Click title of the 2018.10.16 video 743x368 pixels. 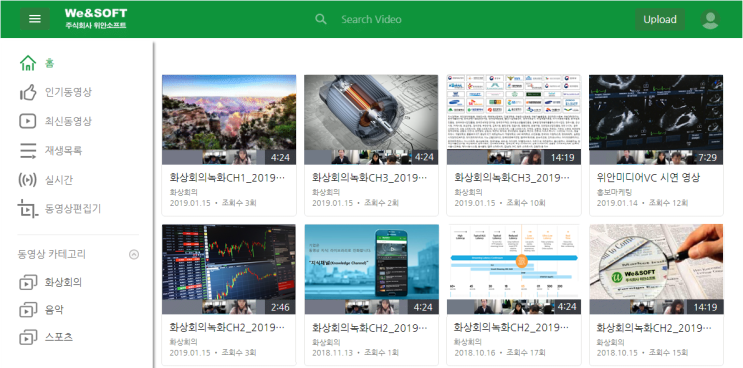click(x=512, y=327)
